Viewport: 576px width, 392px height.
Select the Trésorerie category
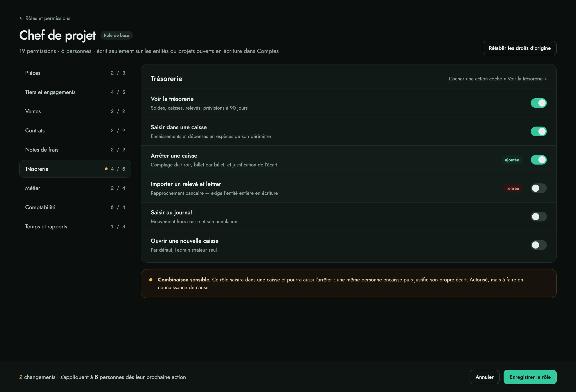pyautogui.click(x=75, y=169)
